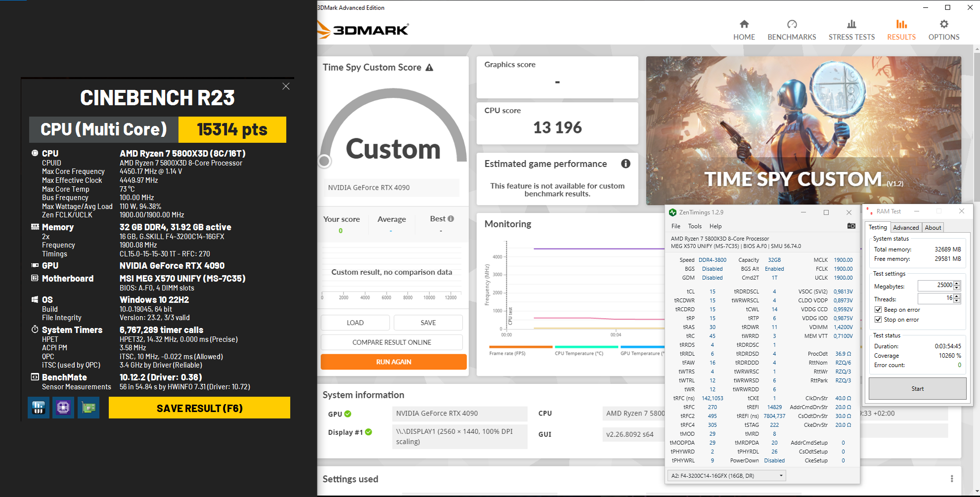Click the 3DMark logo
980x497 pixels.
click(x=364, y=30)
